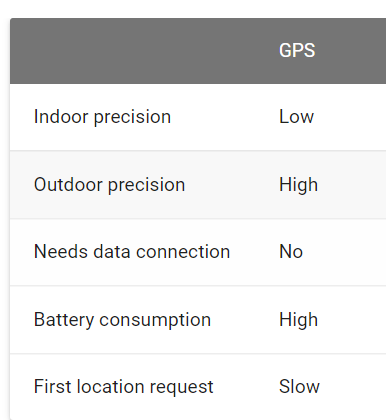Click the Slow value for first location
This screenshot has height=420, width=386.
(299, 387)
